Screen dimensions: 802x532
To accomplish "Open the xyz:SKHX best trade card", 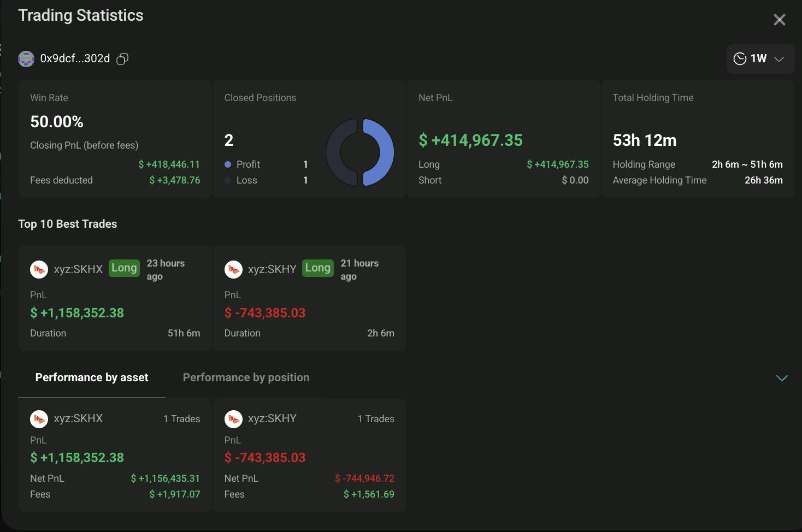I will (x=115, y=298).
